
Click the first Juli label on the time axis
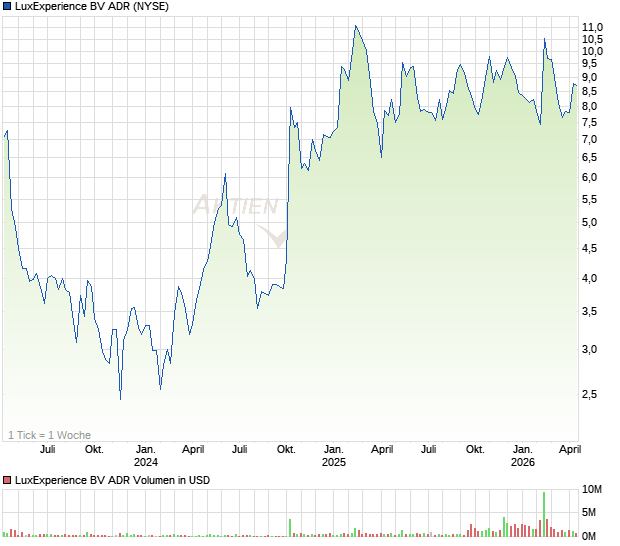pos(48,450)
